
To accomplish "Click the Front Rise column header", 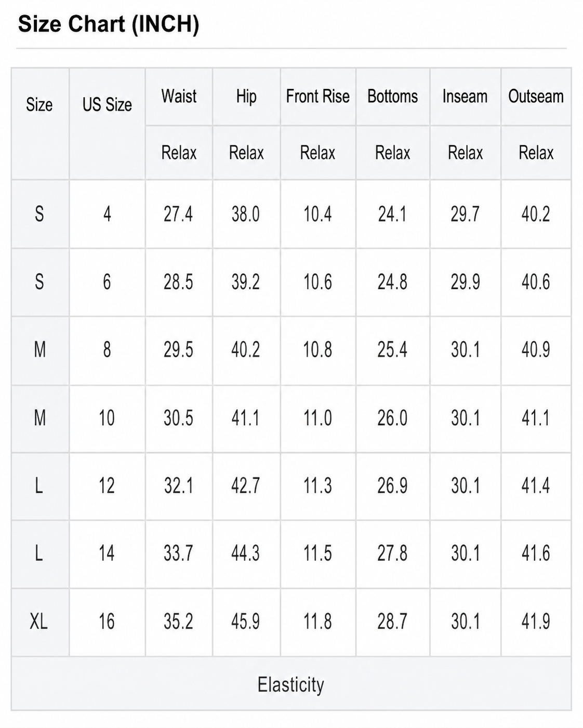I will point(317,97).
